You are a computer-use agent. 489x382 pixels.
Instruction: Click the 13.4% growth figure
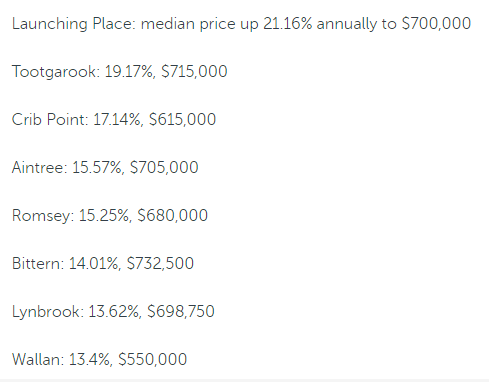pos(91,359)
